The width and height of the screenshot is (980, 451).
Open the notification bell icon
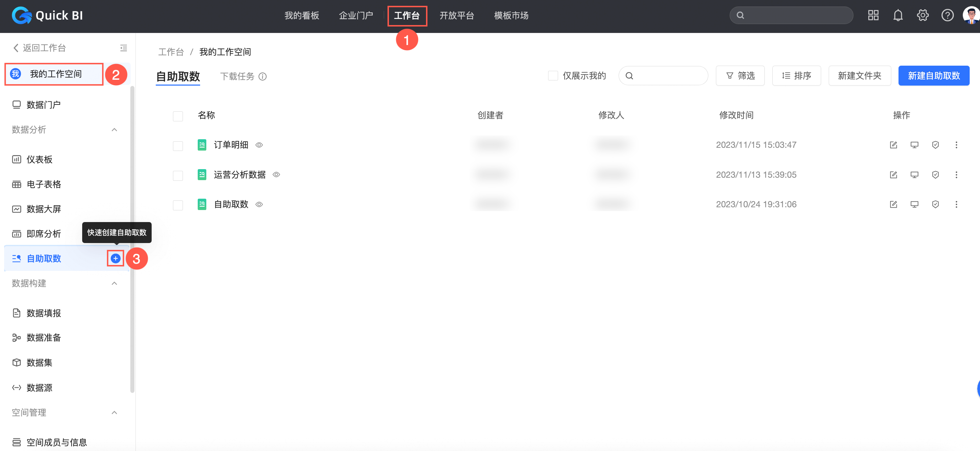click(x=898, y=15)
